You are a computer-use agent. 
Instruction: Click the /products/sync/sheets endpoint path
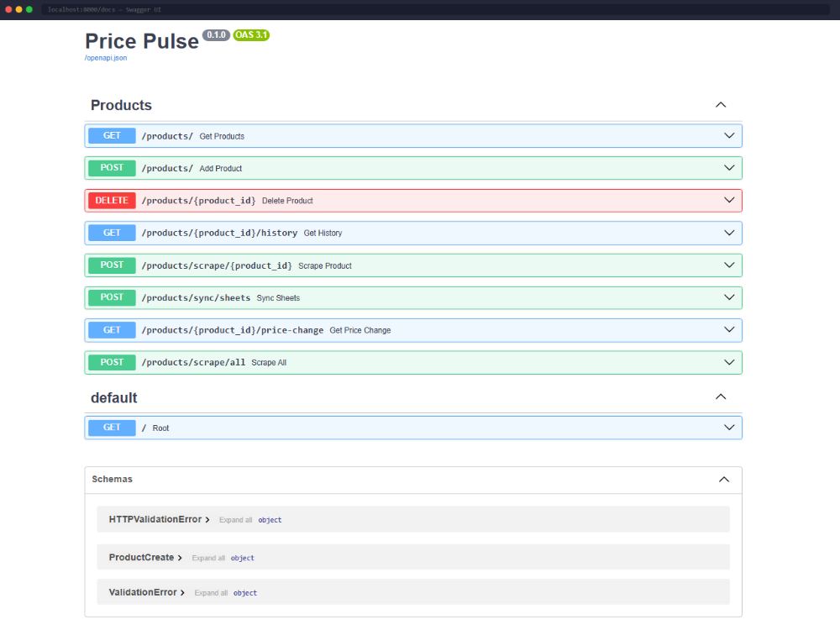coord(196,298)
